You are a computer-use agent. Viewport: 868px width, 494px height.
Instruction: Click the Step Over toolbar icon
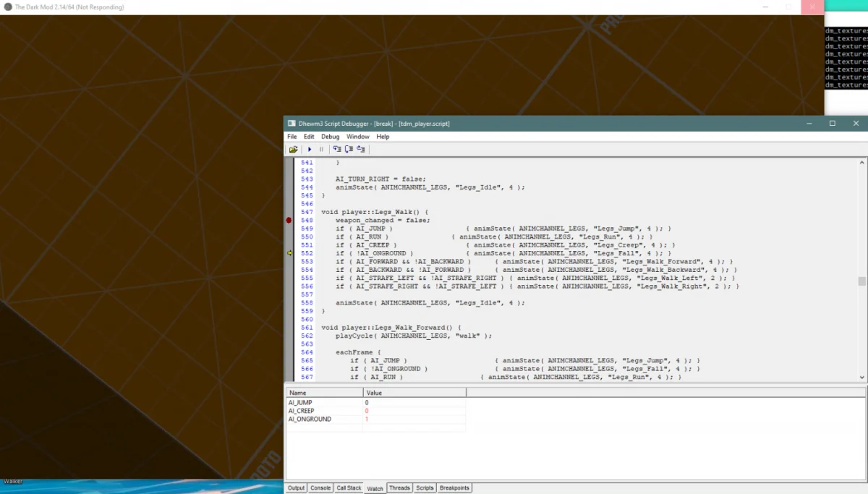click(349, 149)
